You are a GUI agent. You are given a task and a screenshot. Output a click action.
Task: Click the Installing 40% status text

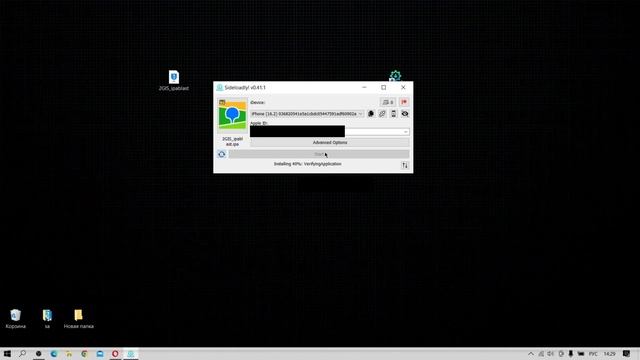pos(307,164)
